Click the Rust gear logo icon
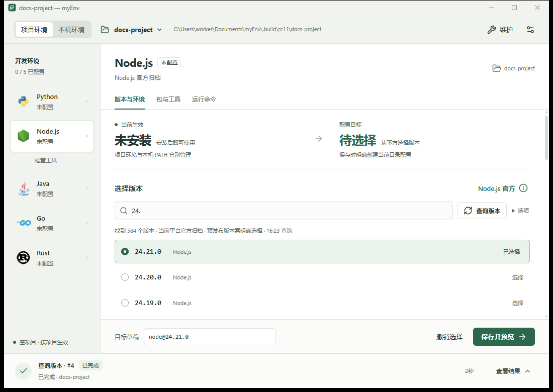 (x=23, y=258)
